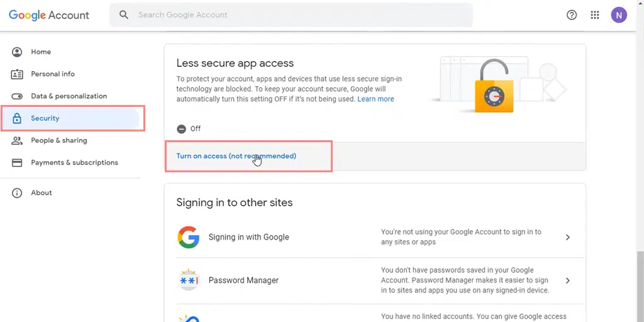The image size is (644, 322).
Task: Click the Password Manager icon
Action: (188, 280)
